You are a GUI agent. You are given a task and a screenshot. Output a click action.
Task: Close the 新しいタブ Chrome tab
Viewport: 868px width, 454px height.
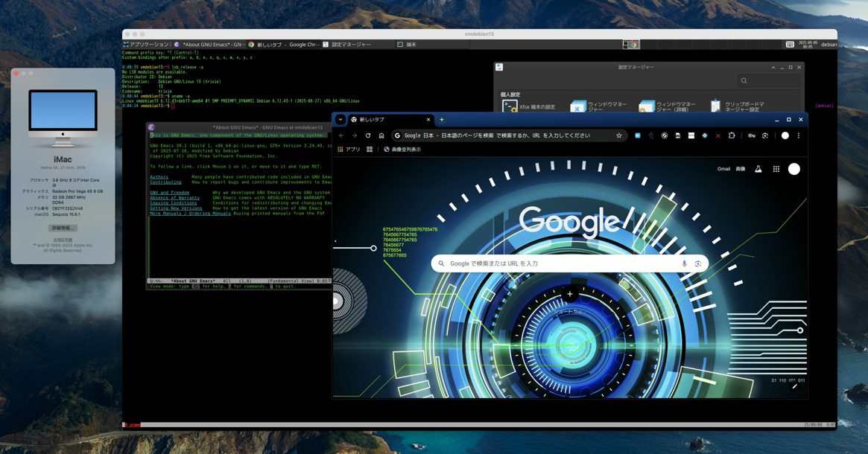tap(428, 119)
